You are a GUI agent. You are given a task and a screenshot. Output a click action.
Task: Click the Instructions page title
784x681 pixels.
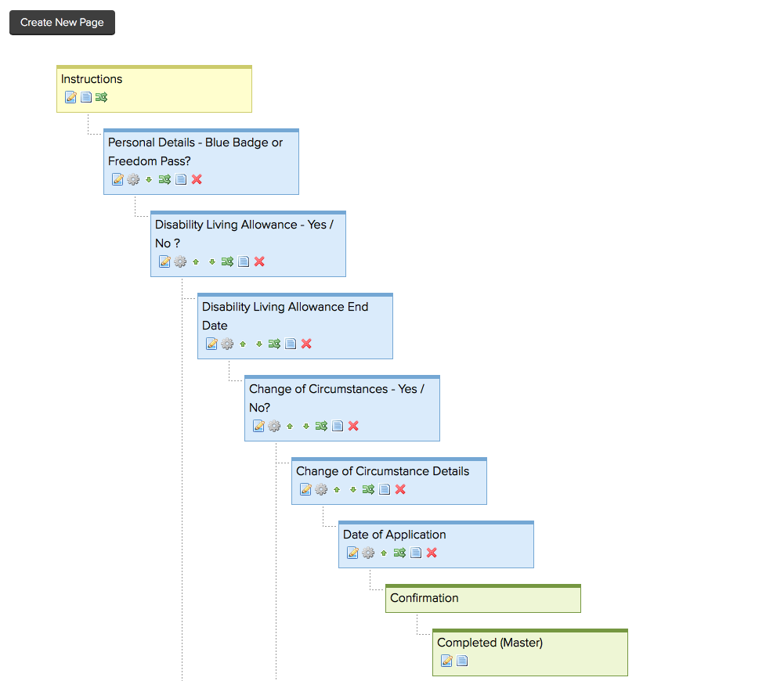click(92, 79)
